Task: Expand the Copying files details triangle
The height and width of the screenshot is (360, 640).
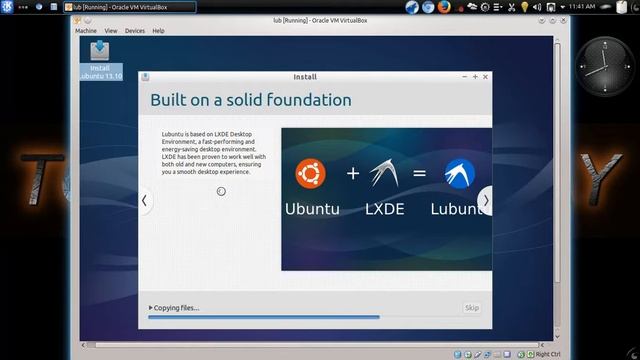Action: [151, 308]
